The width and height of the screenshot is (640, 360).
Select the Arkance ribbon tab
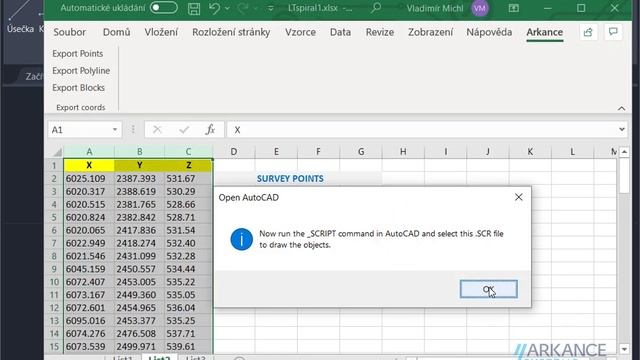544,32
